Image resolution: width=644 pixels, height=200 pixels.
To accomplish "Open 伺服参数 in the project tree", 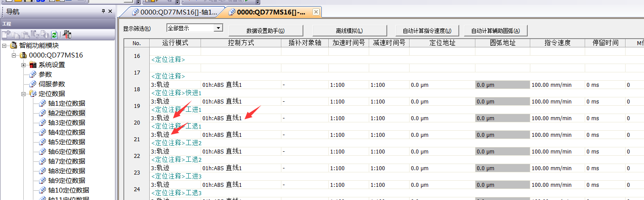I will (51, 84).
